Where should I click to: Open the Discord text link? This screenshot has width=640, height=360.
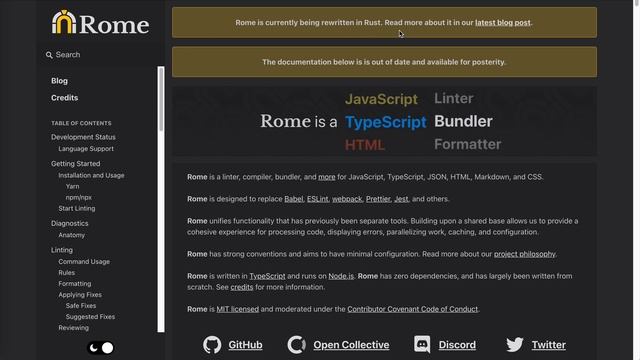[457, 345]
